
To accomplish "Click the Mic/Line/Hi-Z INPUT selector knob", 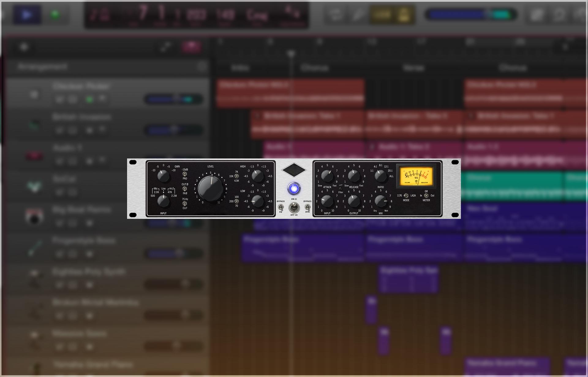I will coord(163,201).
